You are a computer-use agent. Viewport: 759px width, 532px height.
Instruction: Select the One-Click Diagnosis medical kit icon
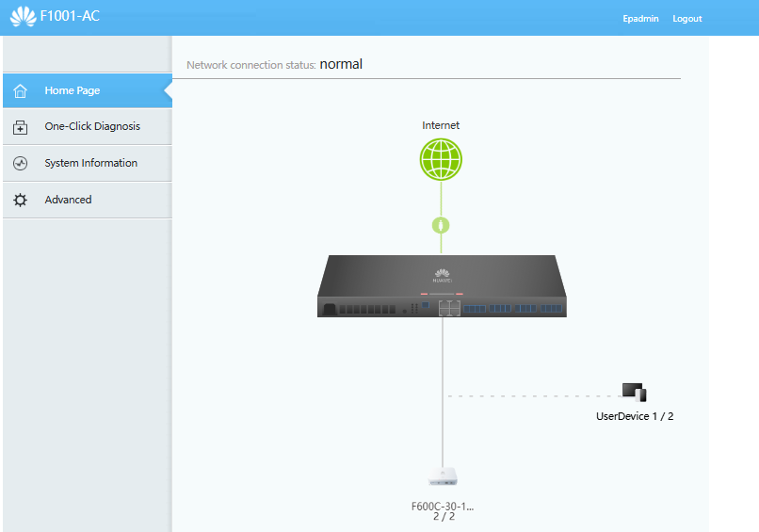tap(21, 127)
